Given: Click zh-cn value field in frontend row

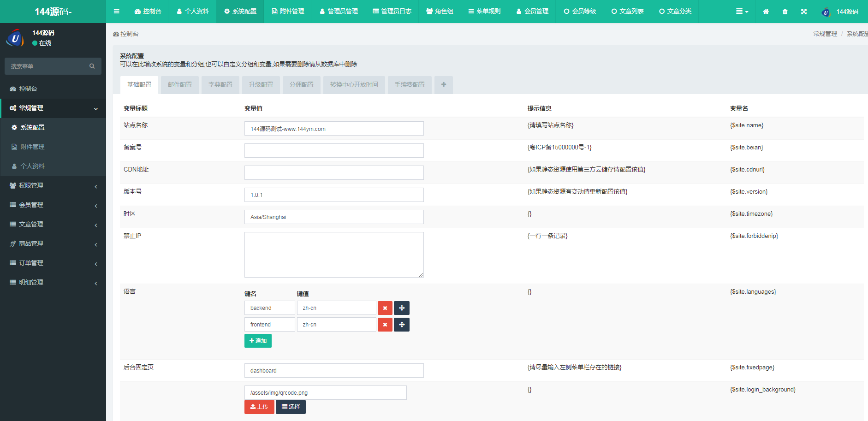Looking at the screenshot, I should coord(337,325).
